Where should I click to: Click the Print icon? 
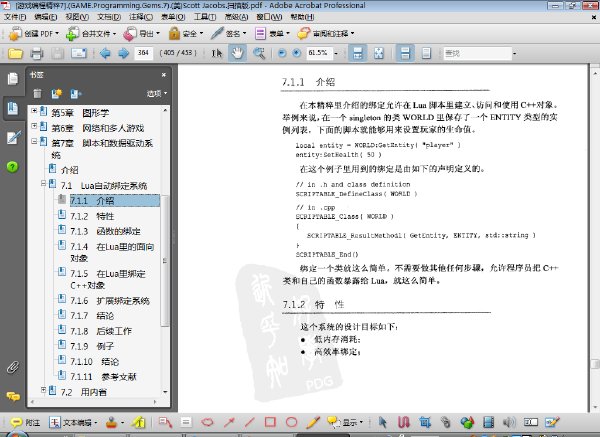click(x=37, y=53)
